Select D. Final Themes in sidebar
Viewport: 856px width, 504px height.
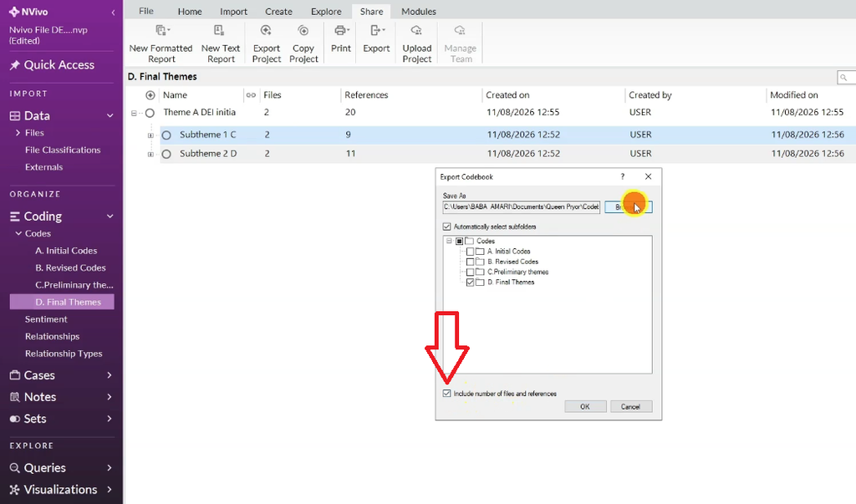tap(62, 302)
